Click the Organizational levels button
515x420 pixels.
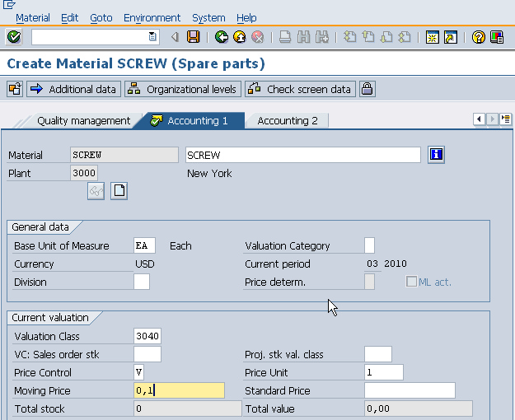(x=183, y=89)
